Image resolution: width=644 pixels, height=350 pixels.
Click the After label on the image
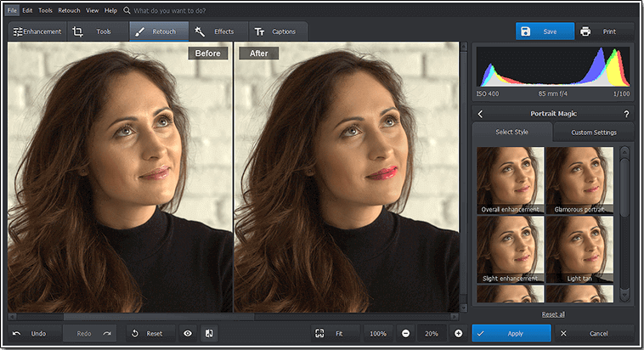[x=259, y=54]
